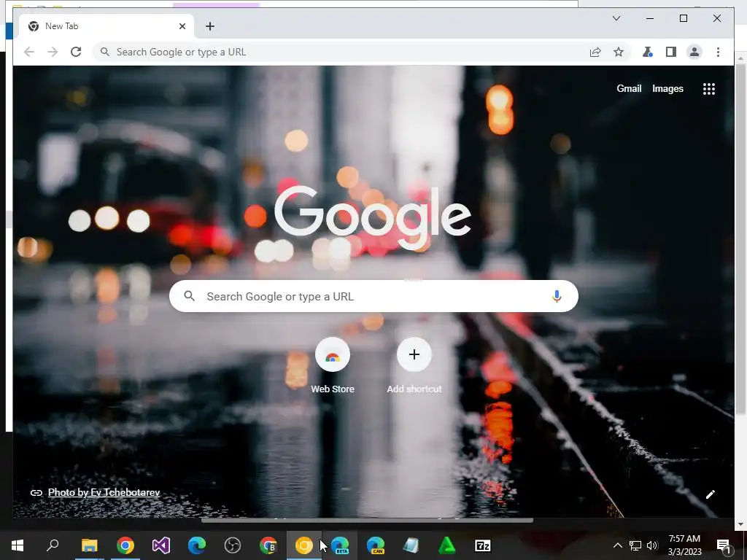Open Google Images link
The image size is (747, 560).
(x=667, y=88)
